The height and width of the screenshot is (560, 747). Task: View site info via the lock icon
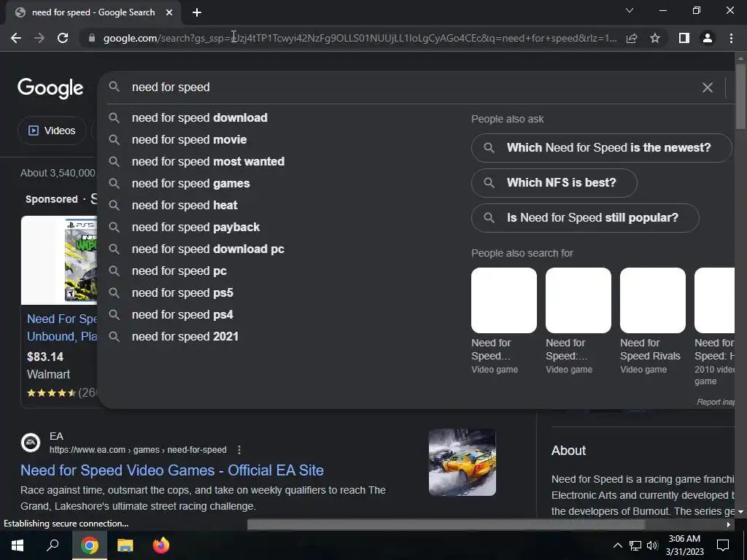pyautogui.click(x=92, y=38)
